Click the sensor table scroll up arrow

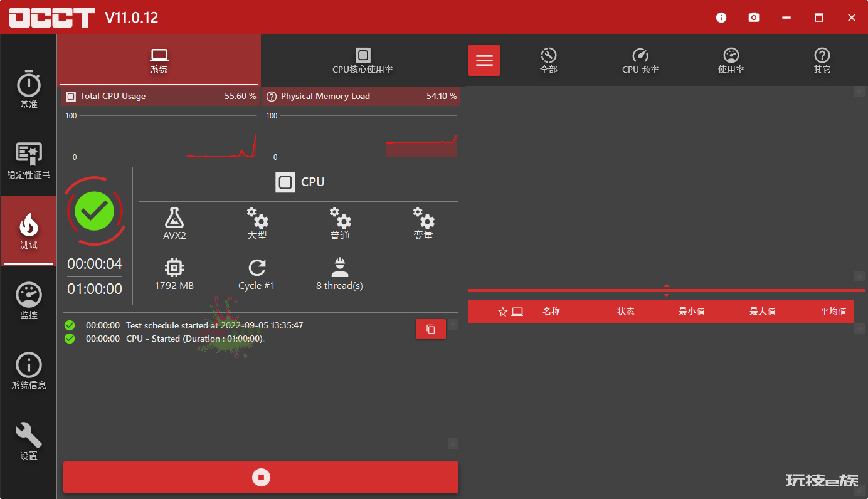click(x=860, y=328)
